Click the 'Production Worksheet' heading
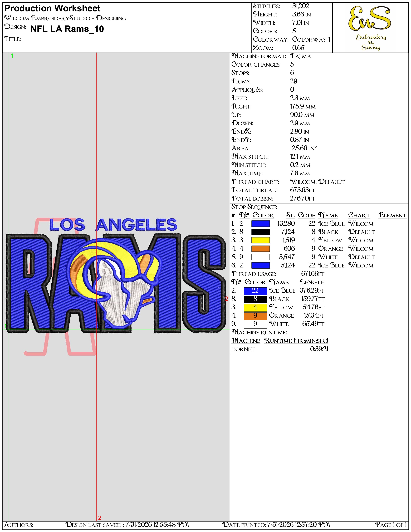 (52, 8)
